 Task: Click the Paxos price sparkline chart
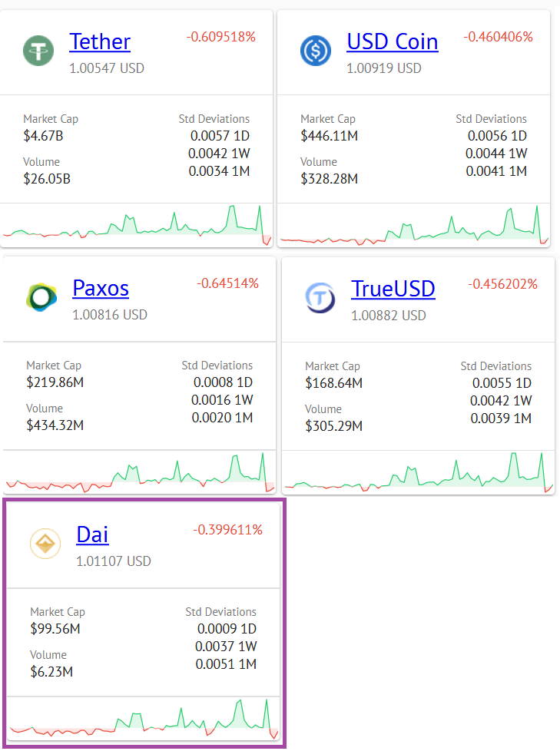click(139, 471)
